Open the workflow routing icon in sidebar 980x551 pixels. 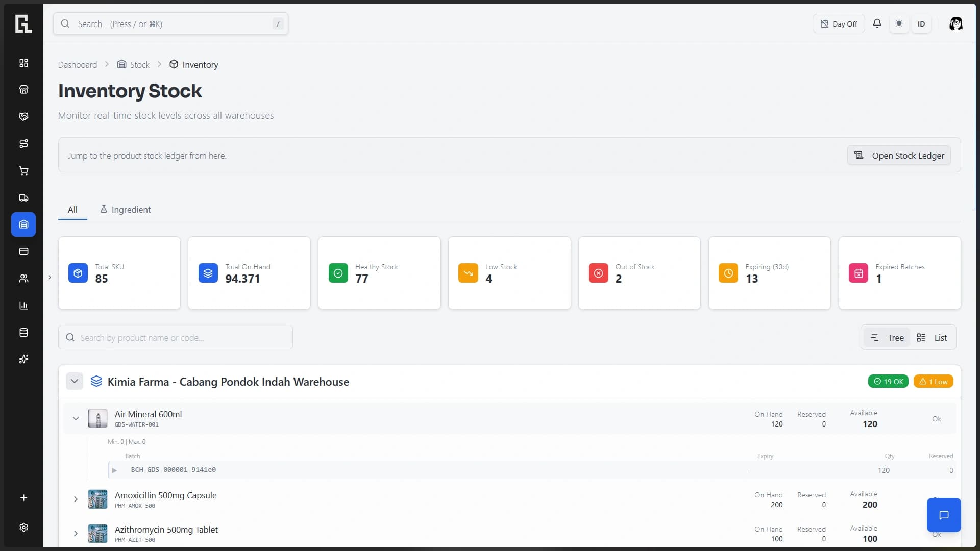[23, 144]
